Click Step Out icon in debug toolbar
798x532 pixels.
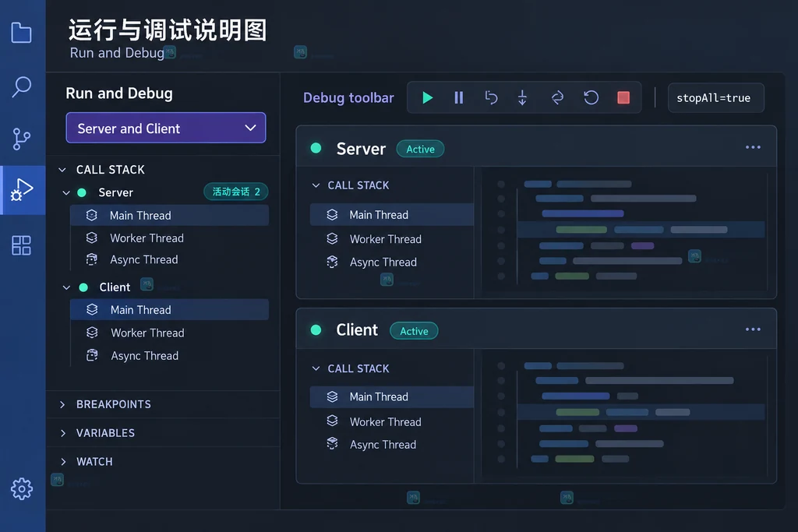pyautogui.click(x=557, y=97)
